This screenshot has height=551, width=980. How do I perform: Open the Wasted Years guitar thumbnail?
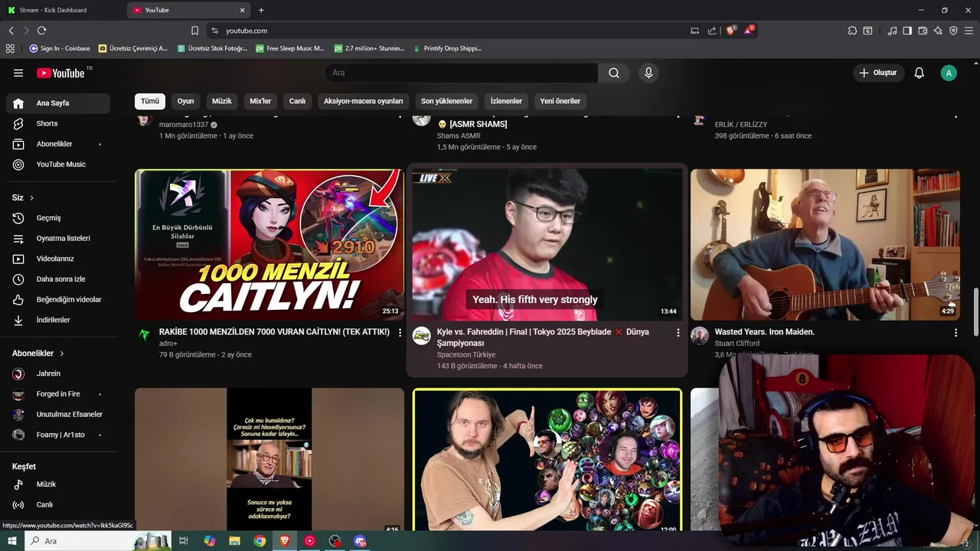tap(825, 244)
